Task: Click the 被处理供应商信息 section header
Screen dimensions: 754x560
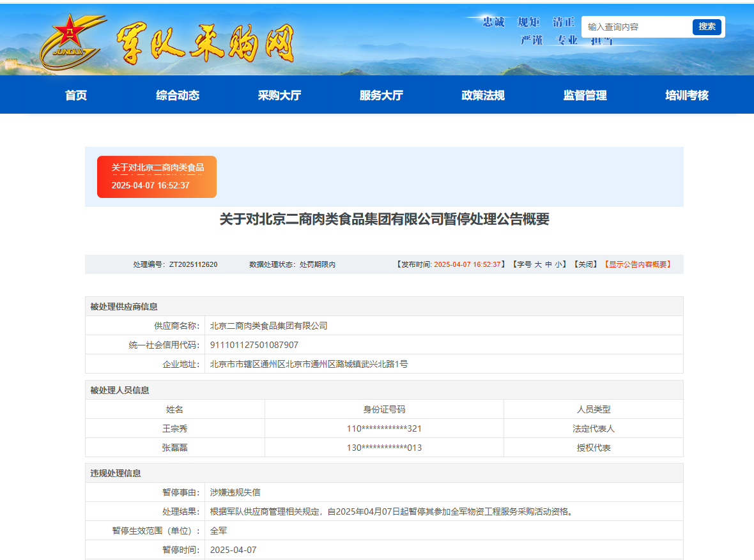Action: tap(124, 306)
